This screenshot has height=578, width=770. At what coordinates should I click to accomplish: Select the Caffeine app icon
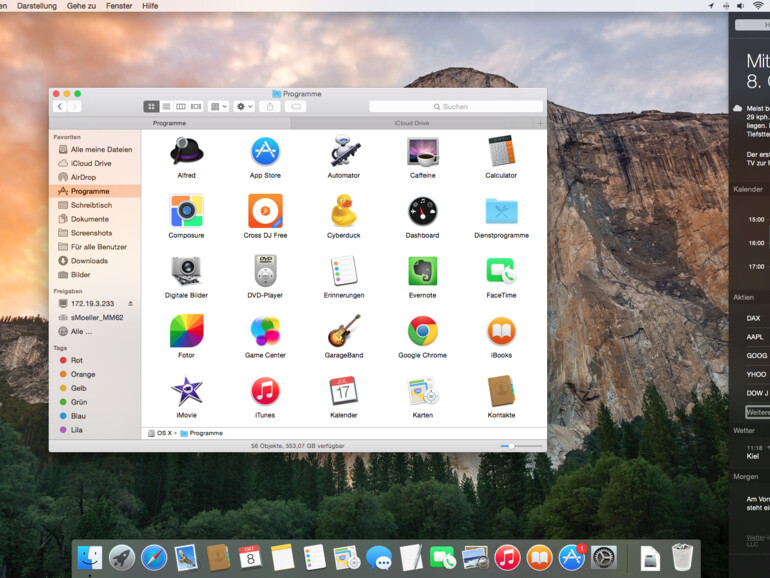coord(422,151)
